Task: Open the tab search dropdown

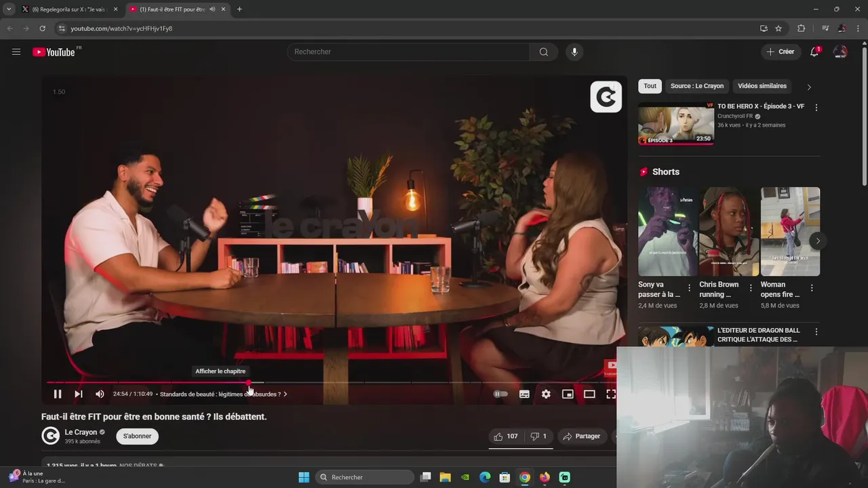Action: point(9,9)
